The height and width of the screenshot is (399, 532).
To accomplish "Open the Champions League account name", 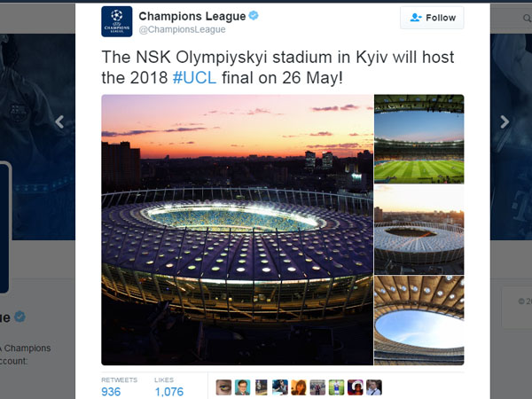I will tap(192, 16).
